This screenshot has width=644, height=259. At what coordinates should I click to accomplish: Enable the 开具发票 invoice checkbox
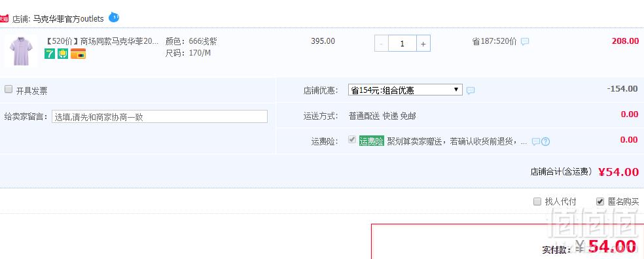(9, 90)
